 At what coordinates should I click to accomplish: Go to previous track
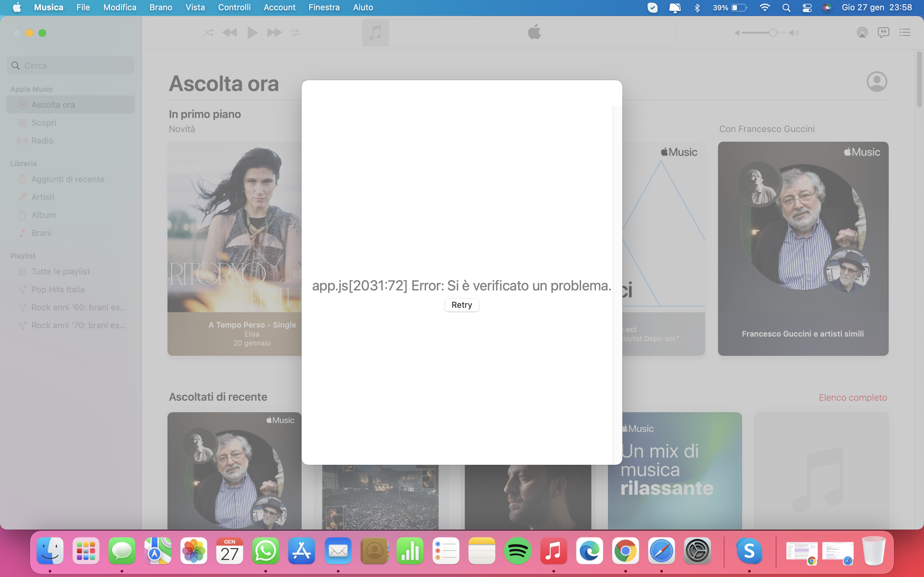(230, 33)
